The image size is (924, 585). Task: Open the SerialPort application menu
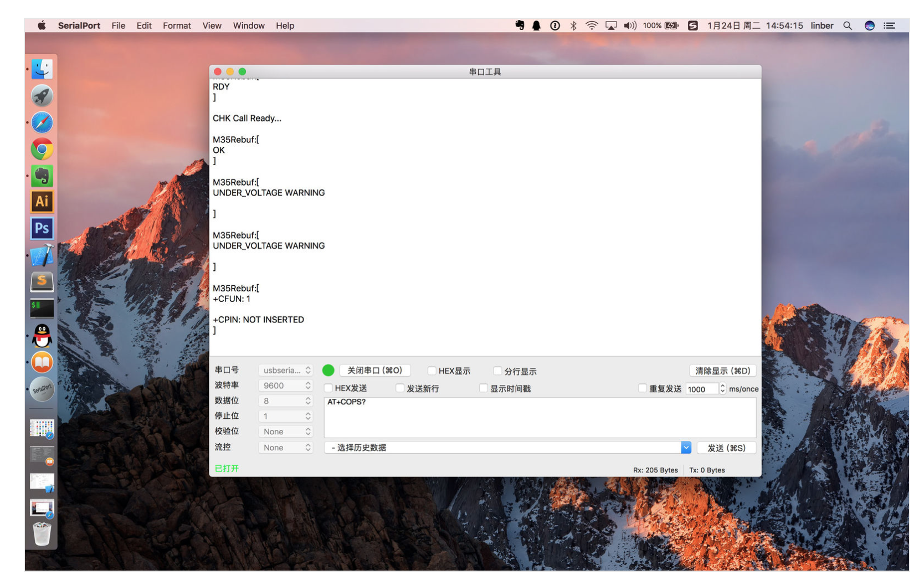coord(79,25)
